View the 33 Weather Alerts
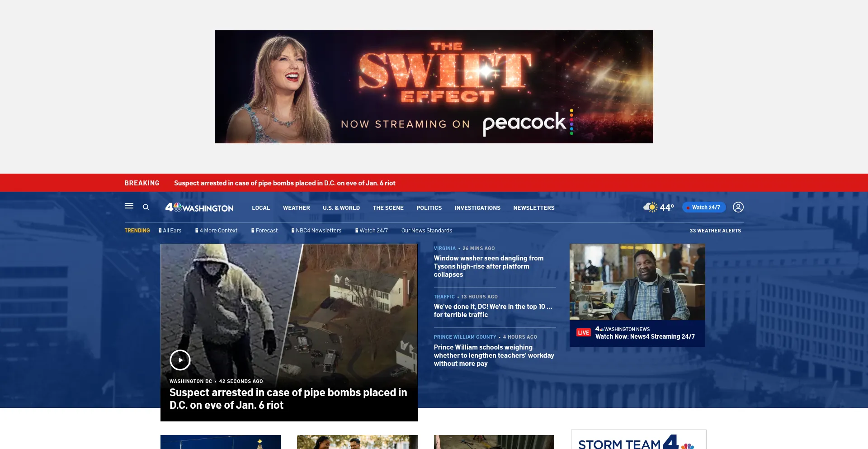 (715, 231)
